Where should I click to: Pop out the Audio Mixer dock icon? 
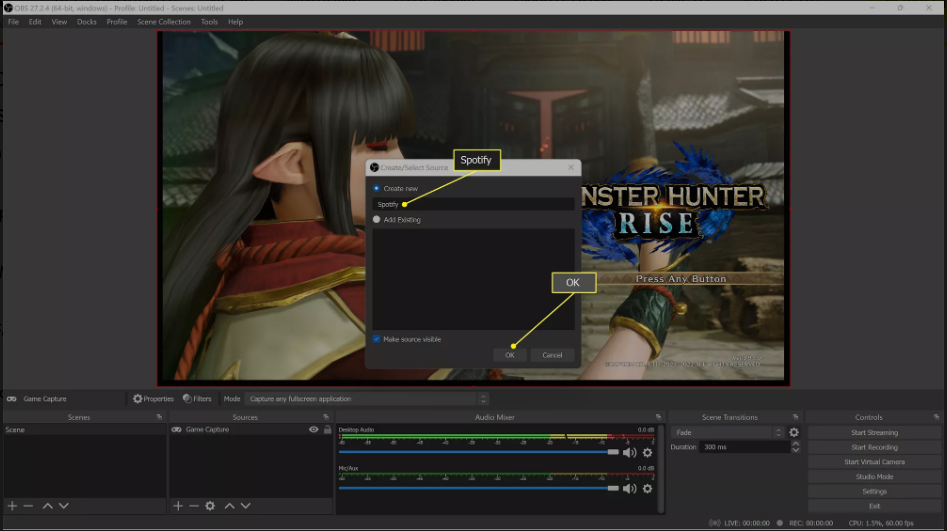tap(658, 417)
